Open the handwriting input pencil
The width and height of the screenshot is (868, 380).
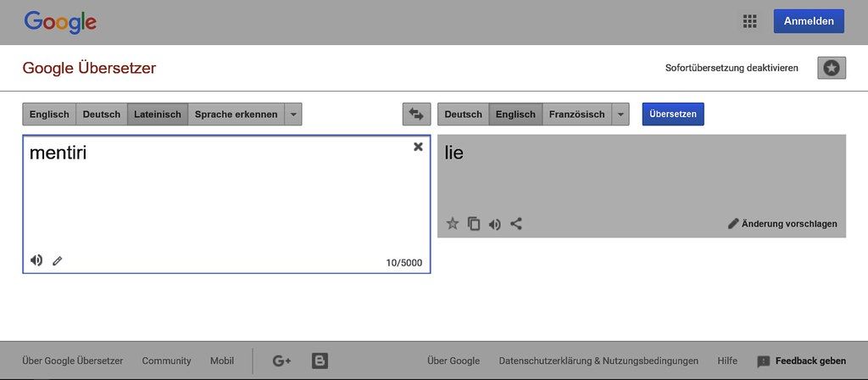click(x=57, y=260)
